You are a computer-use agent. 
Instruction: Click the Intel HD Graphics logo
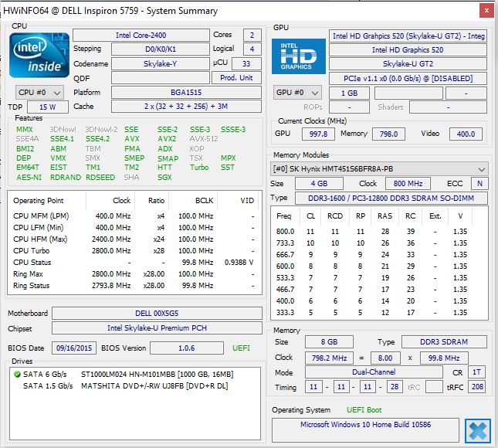[299, 56]
